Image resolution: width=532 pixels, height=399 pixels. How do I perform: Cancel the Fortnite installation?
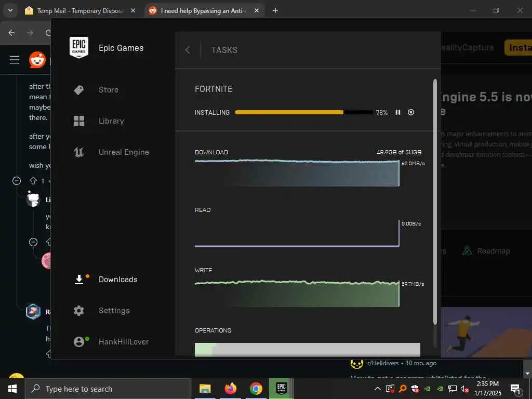pos(411,112)
